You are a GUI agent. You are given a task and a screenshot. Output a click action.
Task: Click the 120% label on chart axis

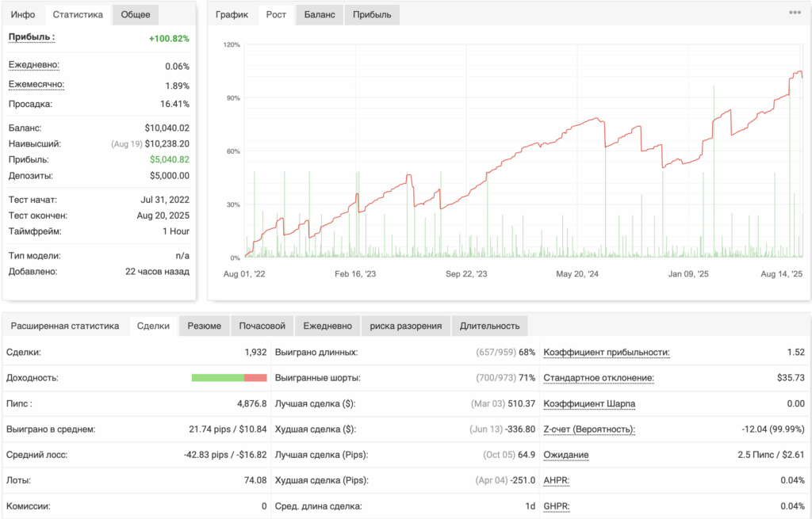pos(232,45)
